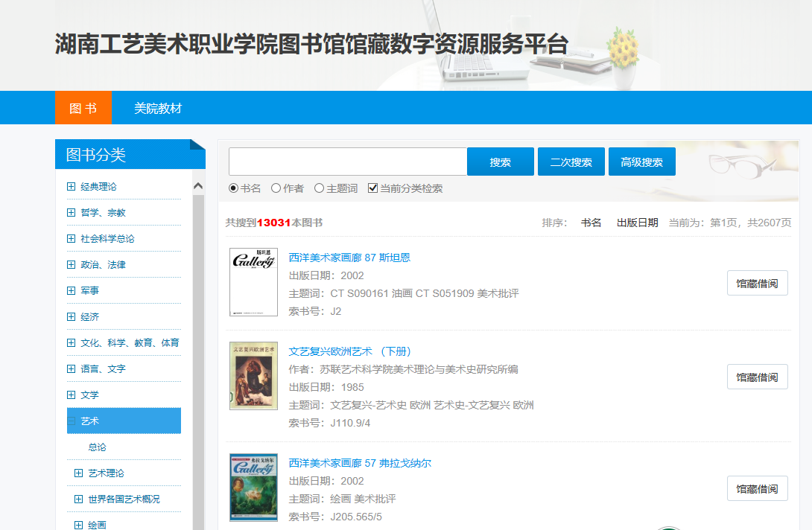This screenshot has width=812, height=530.
Task: Expand the 哲学、宗教 category plus icon
Action: pos(71,213)
